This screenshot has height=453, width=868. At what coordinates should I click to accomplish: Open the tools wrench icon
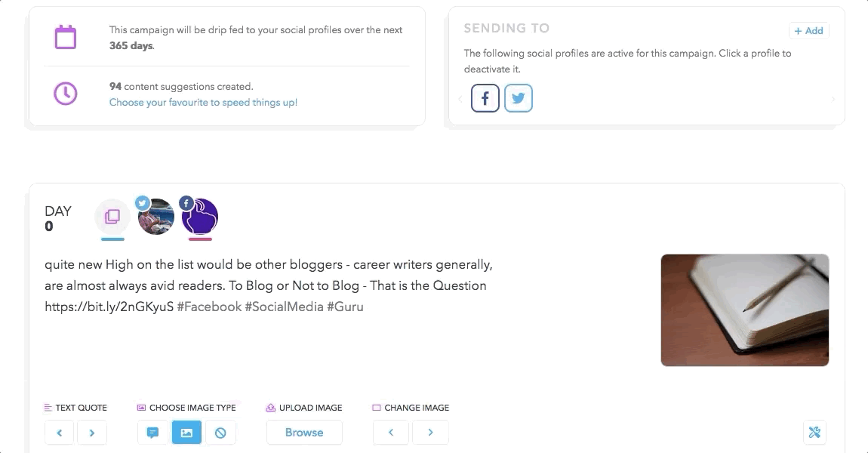814,433
